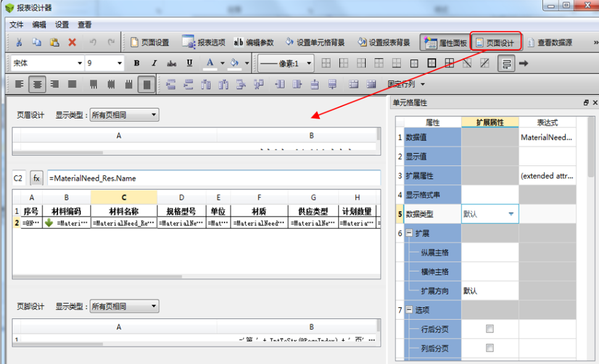Float the 单元格属性 panel with restore icon
599x364 pixels.
point(586,102)
